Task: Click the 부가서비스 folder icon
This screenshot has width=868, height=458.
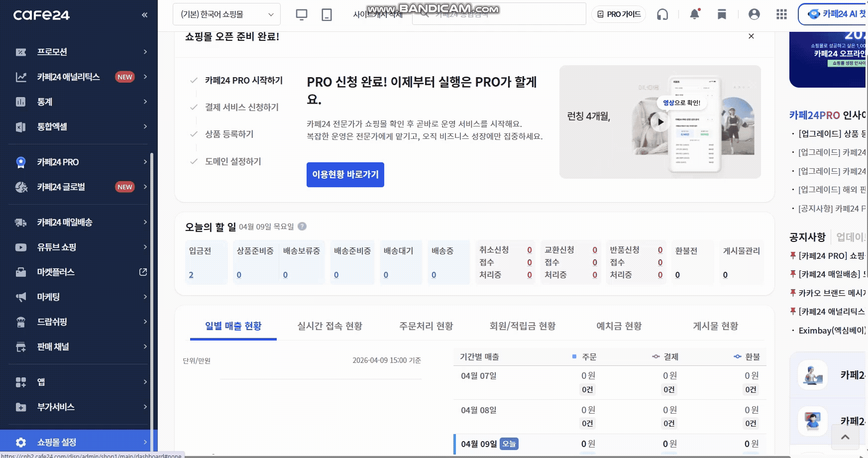Action: tap(21, 407)
